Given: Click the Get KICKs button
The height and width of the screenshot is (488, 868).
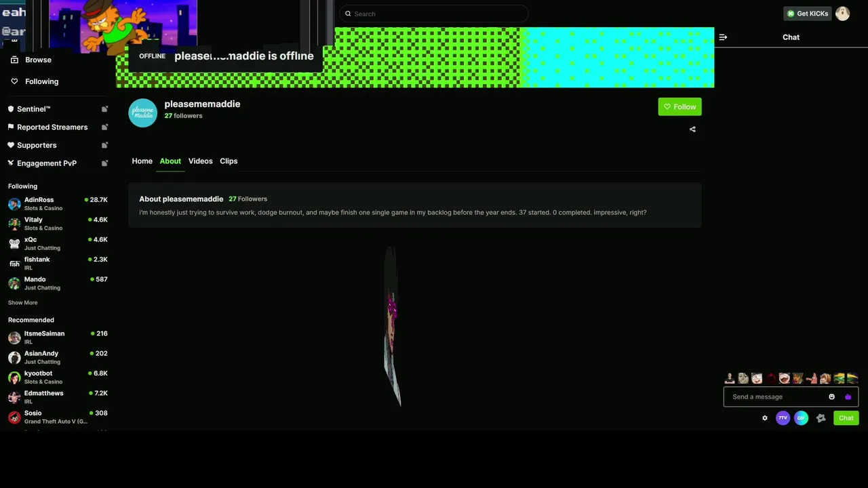Looking at the screenshot, I should coord(807,14).
